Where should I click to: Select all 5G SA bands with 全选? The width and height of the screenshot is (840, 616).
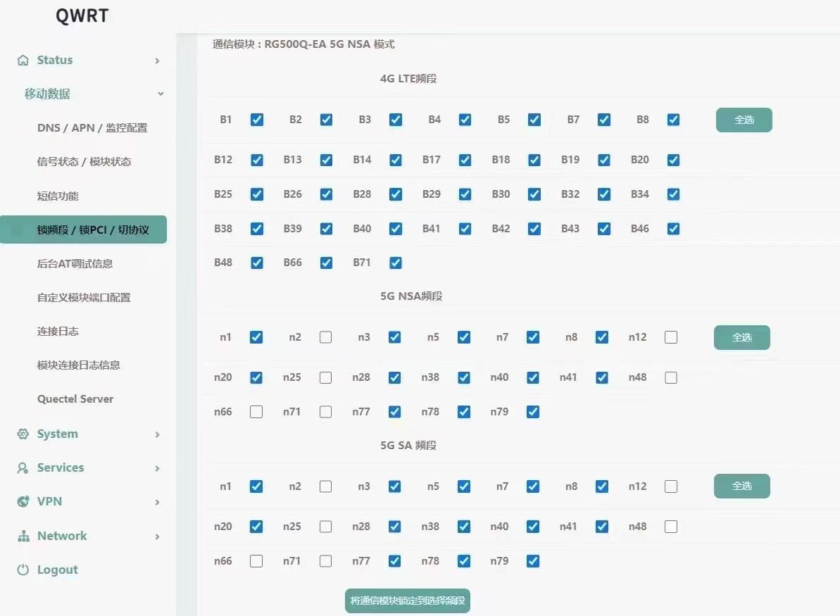[741, 486]
